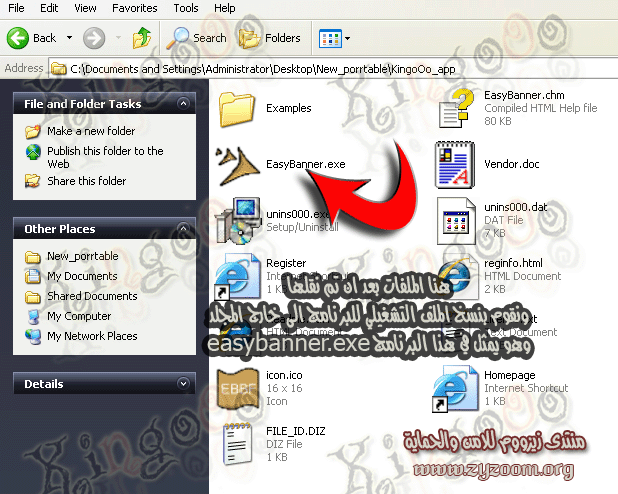Go up one folder level
Viewport: 618px width, 494px height.
click(142, 38)
